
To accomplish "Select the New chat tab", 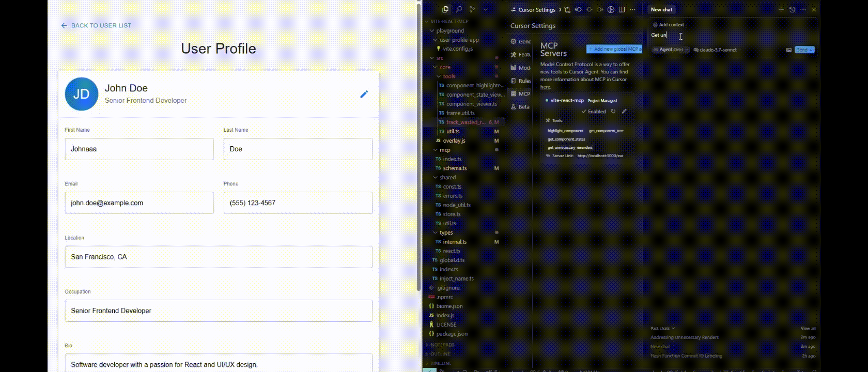I will click(x=662, y=9).
